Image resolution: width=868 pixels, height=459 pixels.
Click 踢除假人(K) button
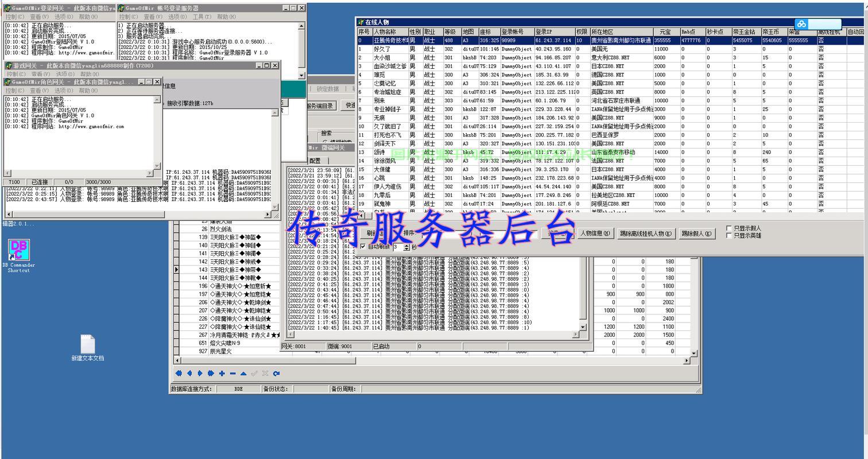pos(697,234)
